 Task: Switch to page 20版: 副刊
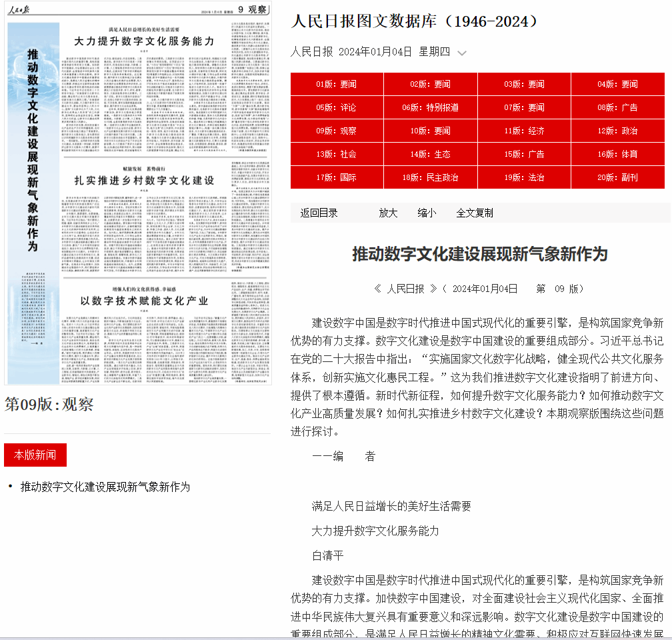click(617, 178)
